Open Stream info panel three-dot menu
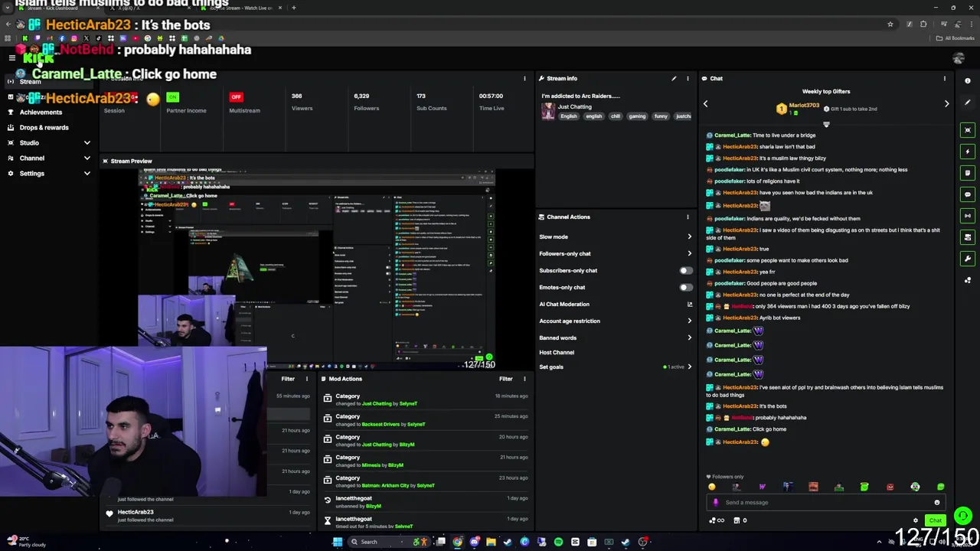The height and width of the screenshot is (551, 980). (x=688, y=78)
